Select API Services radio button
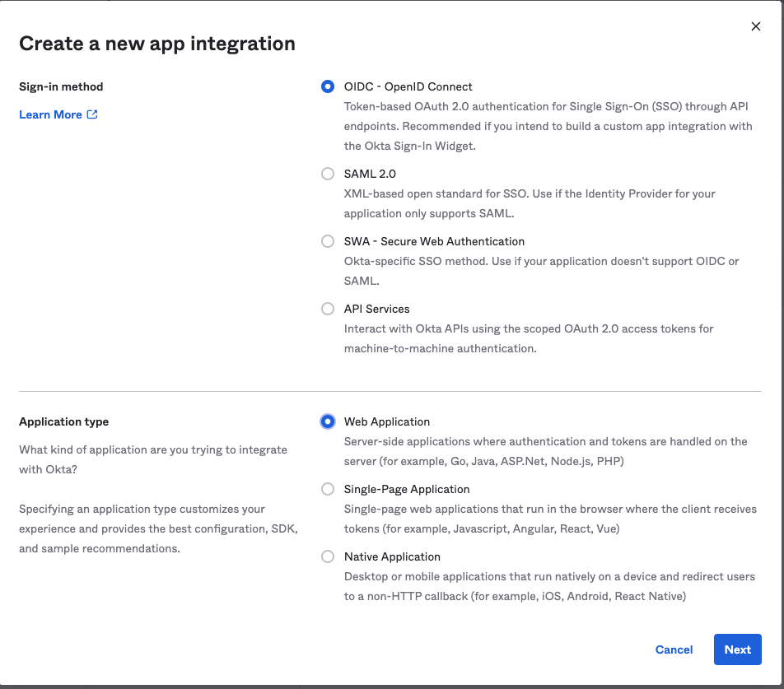784x689 pixels. [x=328, y=309]
